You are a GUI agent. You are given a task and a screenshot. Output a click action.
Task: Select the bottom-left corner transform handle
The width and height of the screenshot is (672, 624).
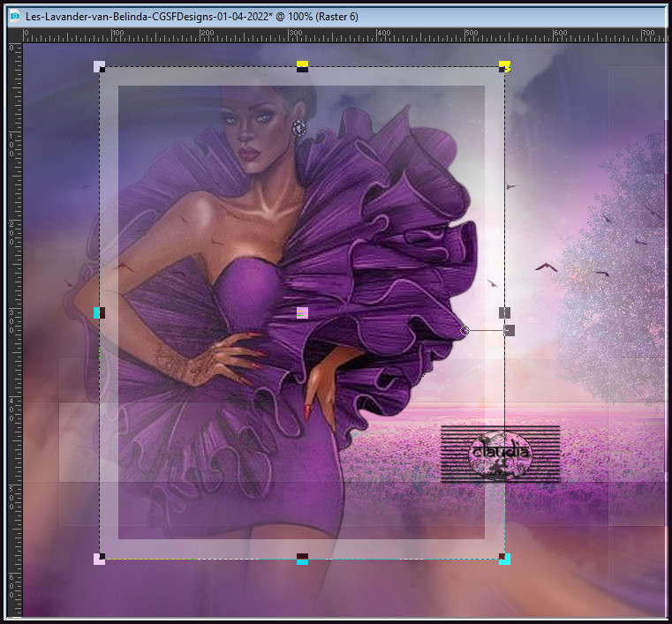pyautogui.click(x=100, y=559)
